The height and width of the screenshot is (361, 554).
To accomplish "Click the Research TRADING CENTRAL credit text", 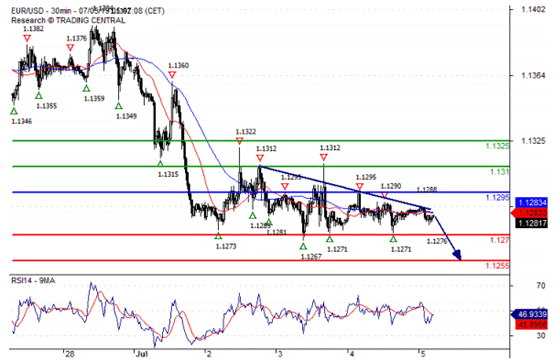I will point(68,20).
